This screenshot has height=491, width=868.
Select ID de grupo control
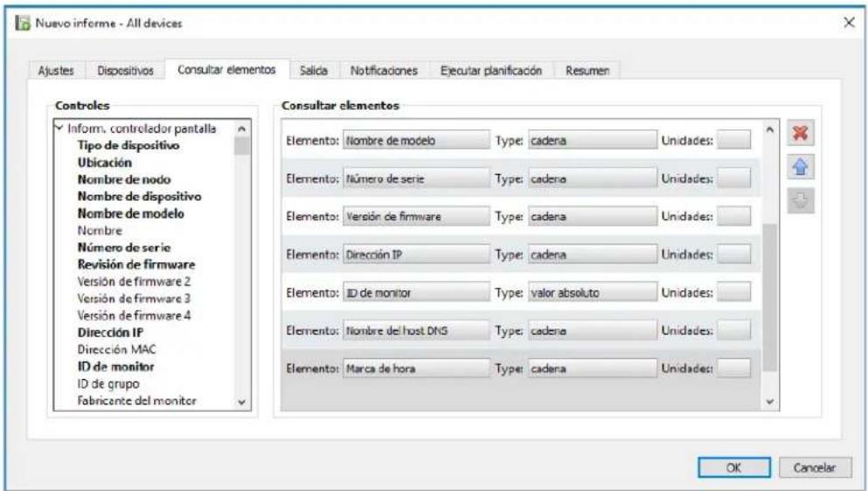tap(108, 384)
